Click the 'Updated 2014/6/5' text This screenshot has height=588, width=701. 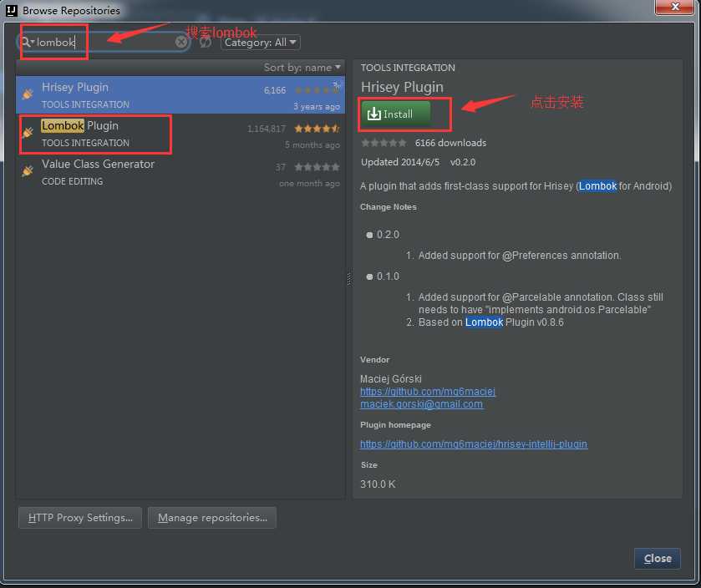[400, 162]
